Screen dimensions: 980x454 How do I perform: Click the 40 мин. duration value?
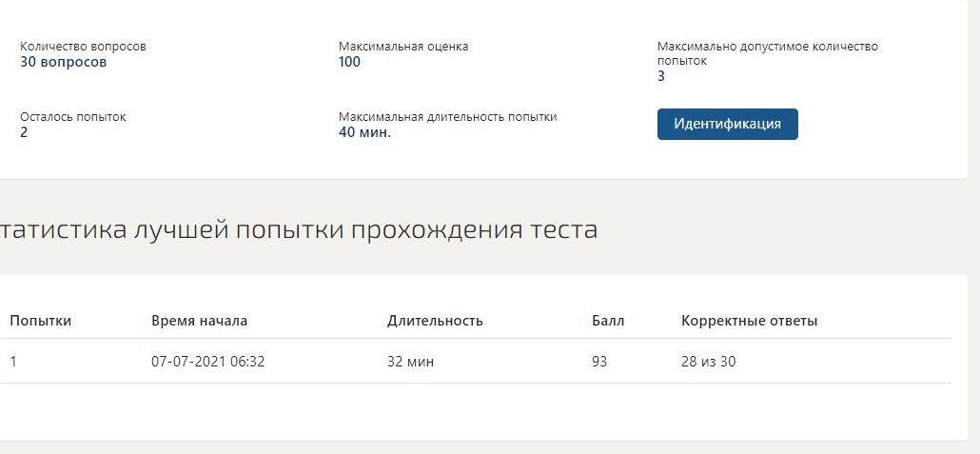tap(365, 132)
